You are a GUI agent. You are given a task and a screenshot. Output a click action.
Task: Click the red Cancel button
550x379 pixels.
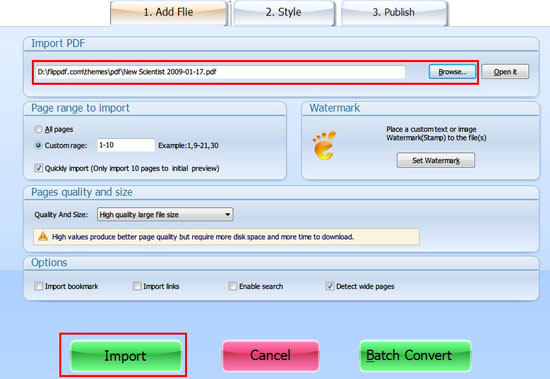pos(270,355)
